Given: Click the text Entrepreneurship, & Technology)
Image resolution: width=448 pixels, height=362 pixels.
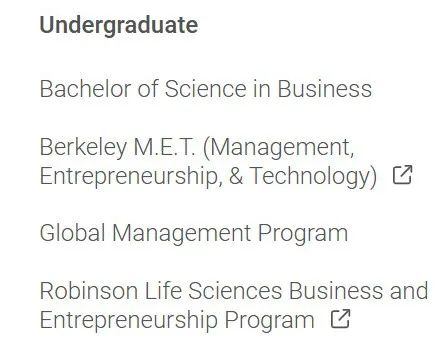Looking at the screenshot, I should (208, 176).
